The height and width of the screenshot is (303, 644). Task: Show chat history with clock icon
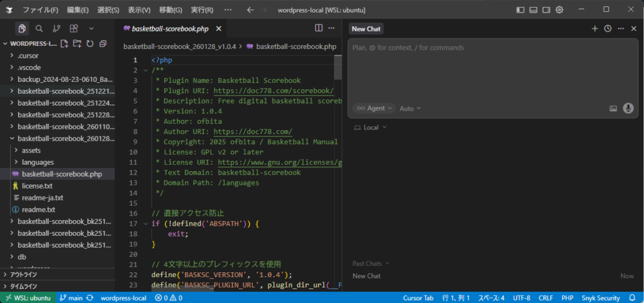coord(608,28)
